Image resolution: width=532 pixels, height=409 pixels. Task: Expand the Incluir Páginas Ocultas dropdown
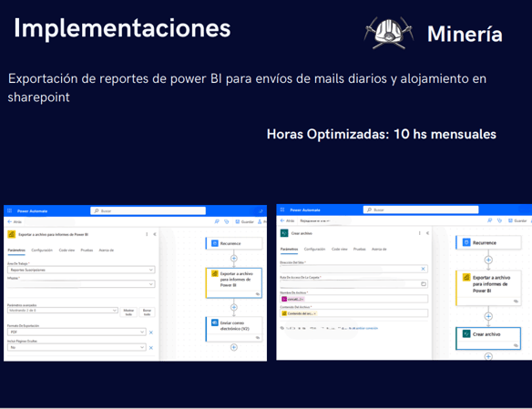coord(77,347)
